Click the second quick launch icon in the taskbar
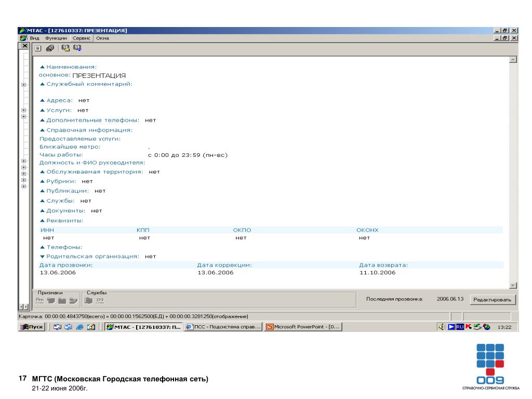 (x=69, y=327)
